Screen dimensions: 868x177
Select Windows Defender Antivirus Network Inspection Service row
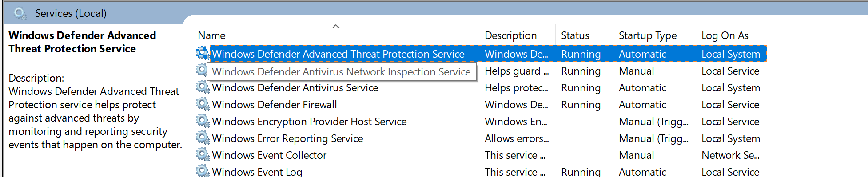[x=481, y=71]
